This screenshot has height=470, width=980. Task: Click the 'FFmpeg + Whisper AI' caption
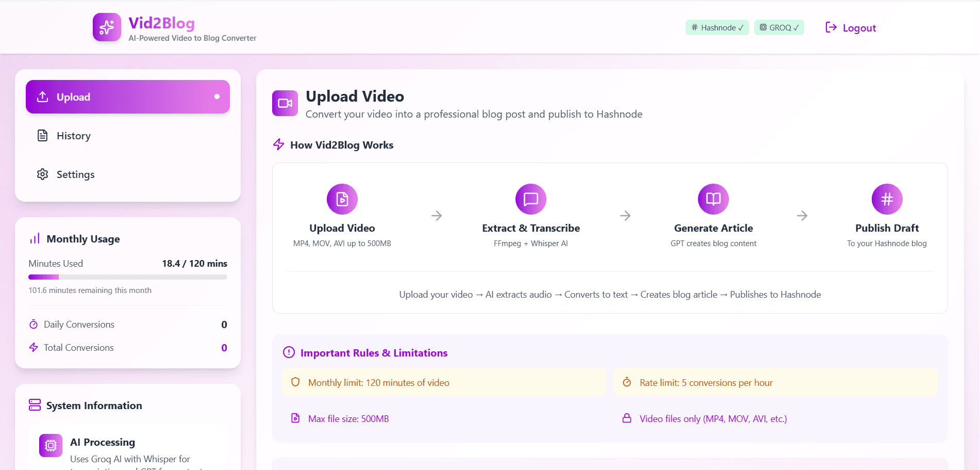pyautogui.click(x=531, y=244)
